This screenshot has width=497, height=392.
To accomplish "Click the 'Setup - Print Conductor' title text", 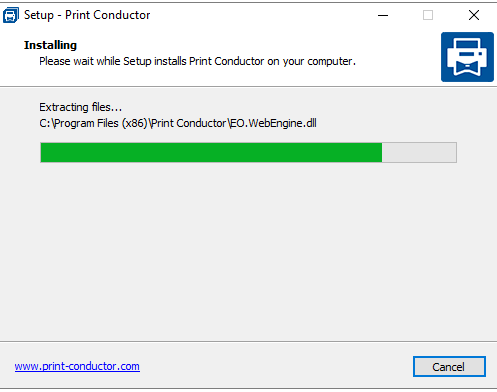I will coord(87,15).
